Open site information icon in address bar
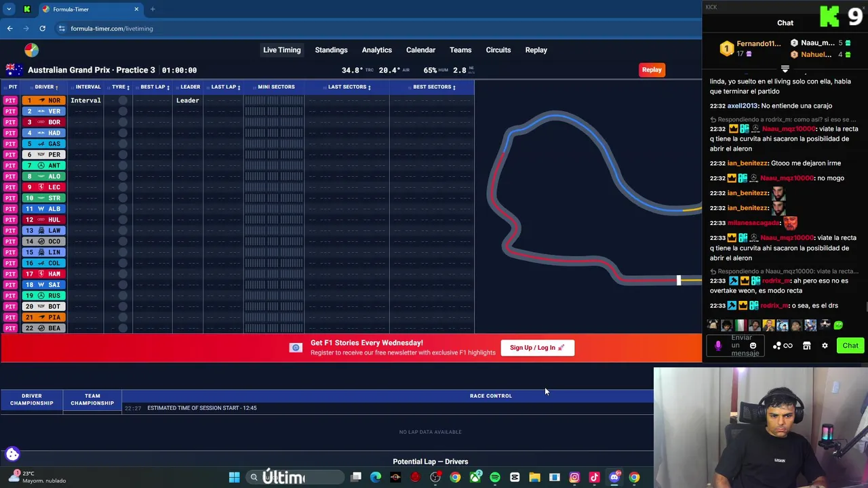The image size is (868, 488). click(x=62, y=28)
